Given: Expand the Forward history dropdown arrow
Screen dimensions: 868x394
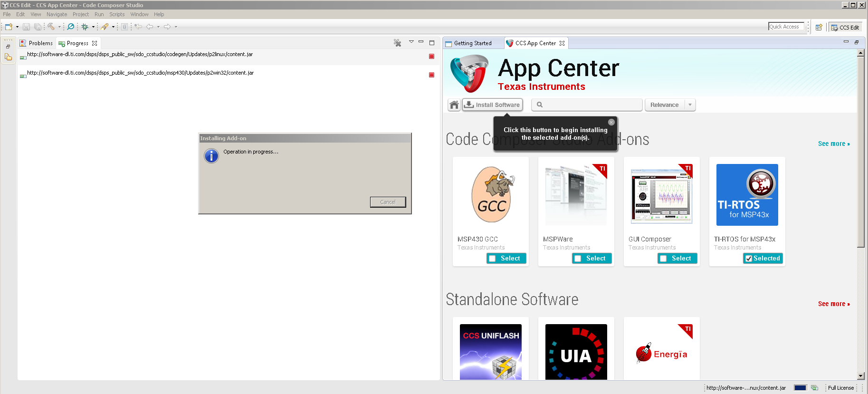Looking at the screenshot, I should 176,27.
